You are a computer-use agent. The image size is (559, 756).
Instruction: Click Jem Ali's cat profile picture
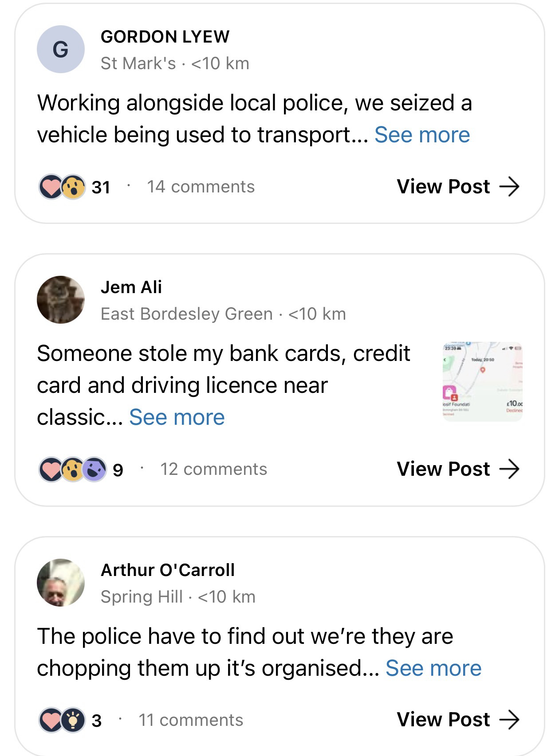pos(60,300)
